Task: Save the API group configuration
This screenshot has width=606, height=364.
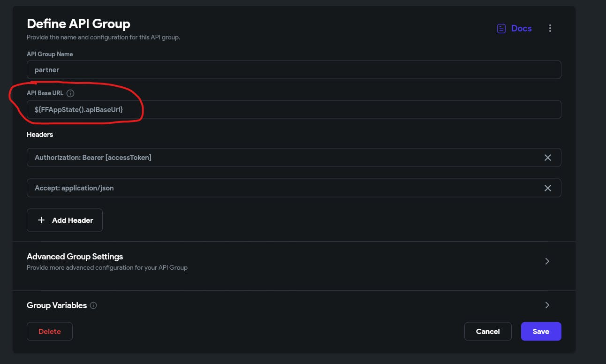Action: pos(541,331)
